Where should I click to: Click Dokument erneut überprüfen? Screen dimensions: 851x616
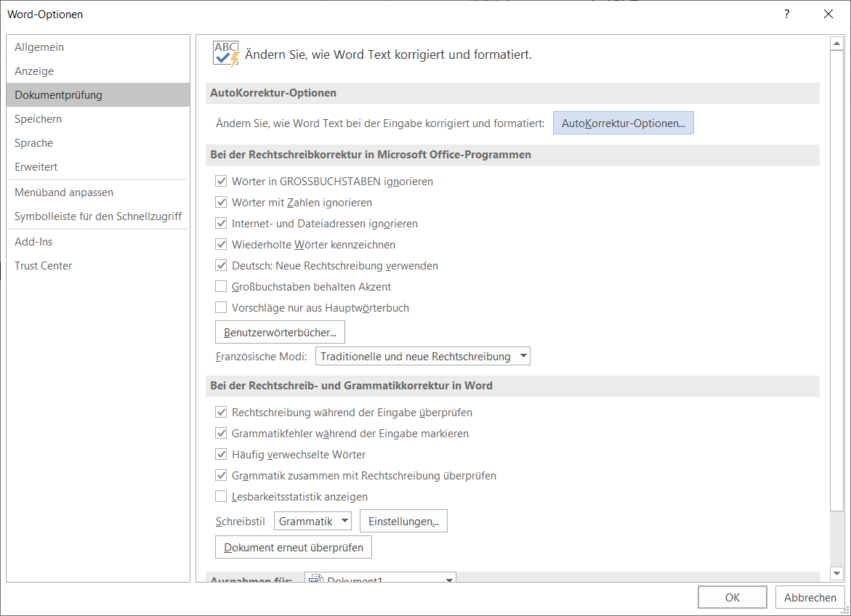[x=294, y=547]
